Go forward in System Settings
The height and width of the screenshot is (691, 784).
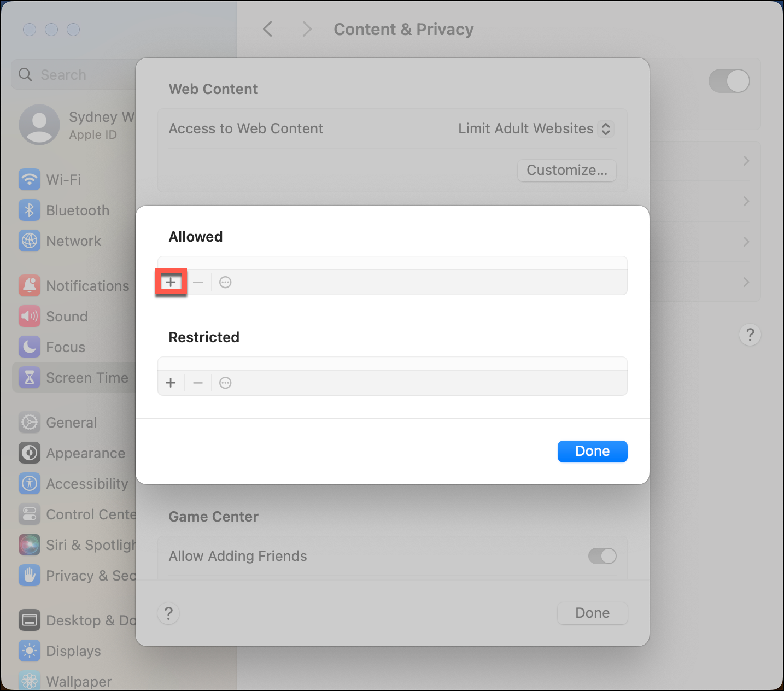[x=307, y=29]
